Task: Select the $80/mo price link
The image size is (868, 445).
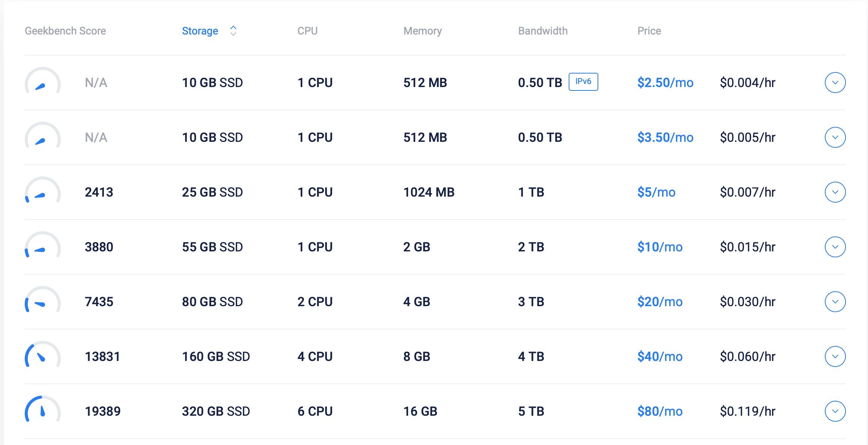Action: [660, 411]
